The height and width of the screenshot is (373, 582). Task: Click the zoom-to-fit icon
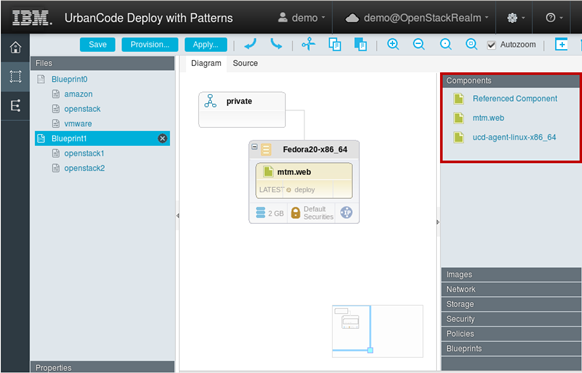[471, 45]
